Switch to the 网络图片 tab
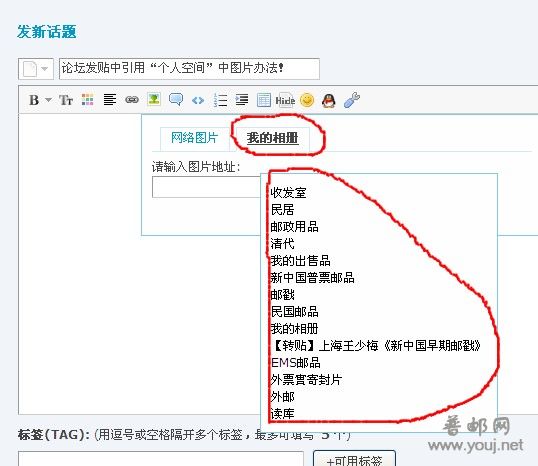This screenshot has height=466, width=538. [x=195, y=138]
